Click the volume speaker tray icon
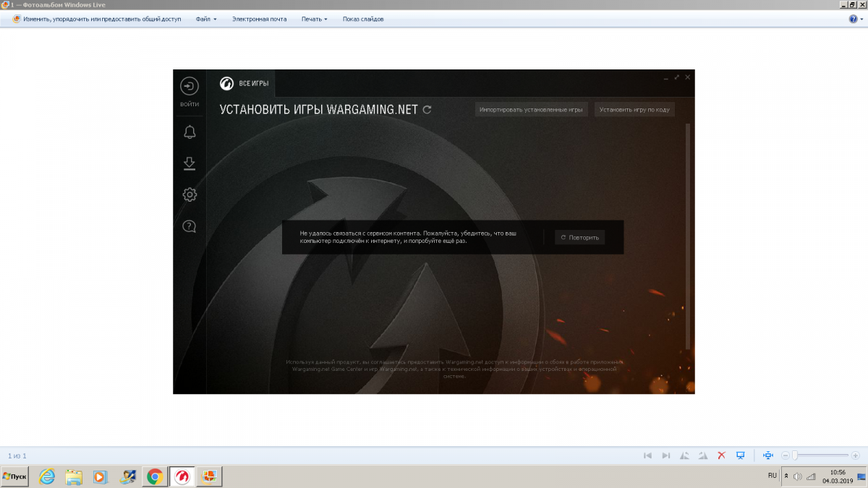Screen dimensions: 868x488 click(x=798, y=476)
